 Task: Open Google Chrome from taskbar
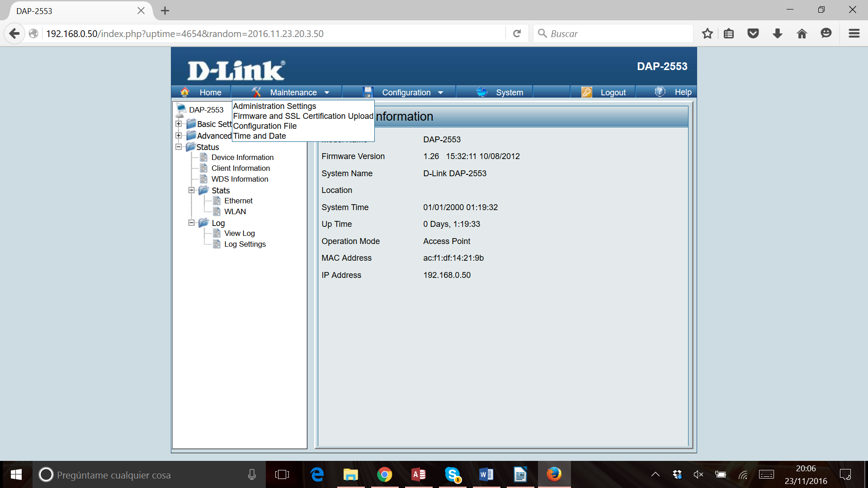point(384,474)
